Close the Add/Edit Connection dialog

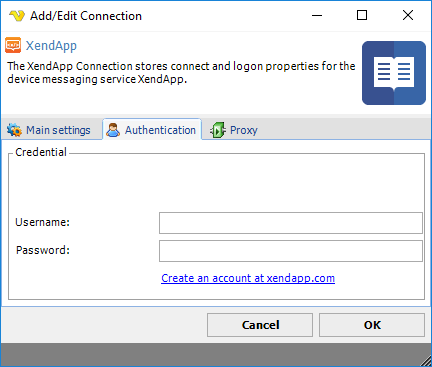coord(408,15)
